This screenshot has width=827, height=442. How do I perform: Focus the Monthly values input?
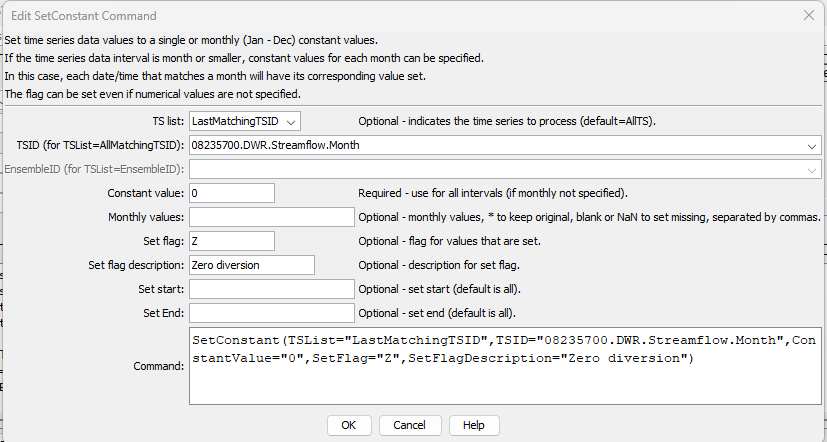pyautogui.click(x=272, y=217)
